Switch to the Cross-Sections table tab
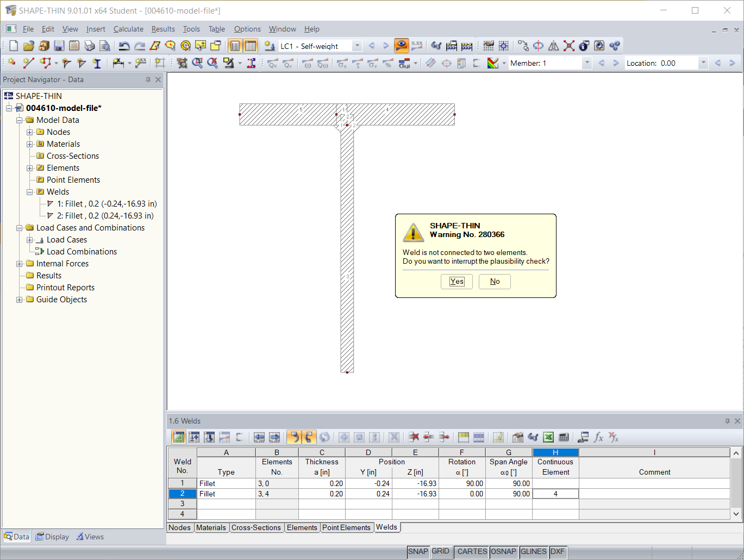The image size is (744, 560). pos(257,527)
